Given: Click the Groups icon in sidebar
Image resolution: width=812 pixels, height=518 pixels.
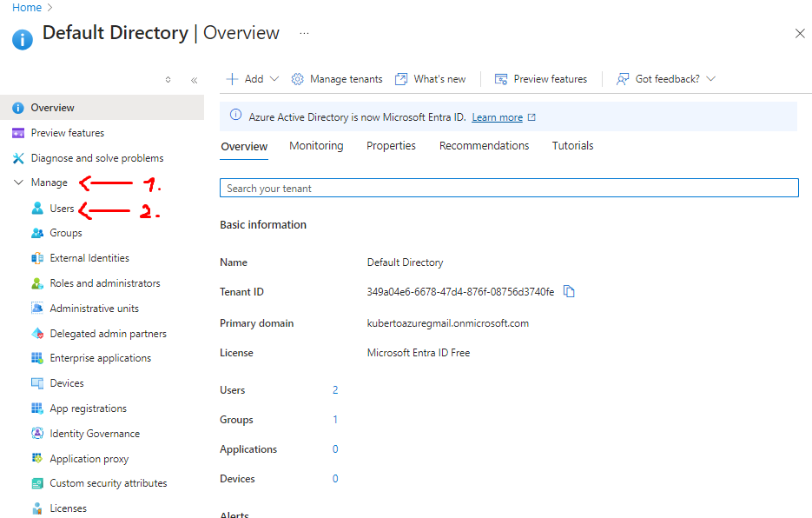Looking at the screenshot, I should [x=37, y=233].
